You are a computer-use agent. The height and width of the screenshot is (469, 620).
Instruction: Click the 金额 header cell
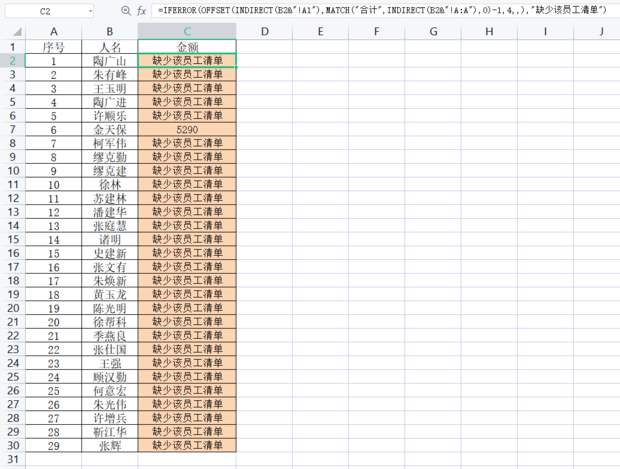[187, 47]
